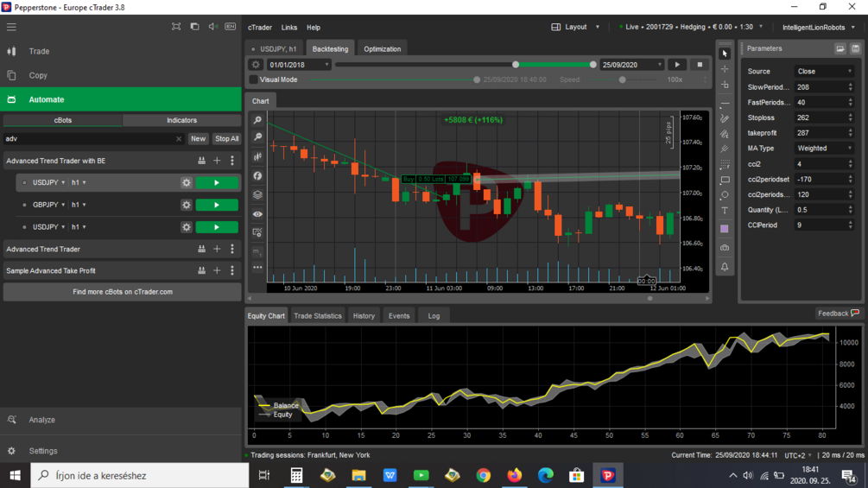This screenshot has height=488, width=868.
Task: Enable the Visual Mode checkbox
Action: (x=254, y=79)
